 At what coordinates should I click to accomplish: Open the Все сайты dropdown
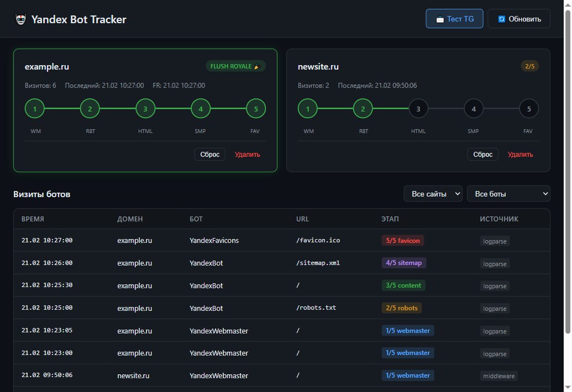433,194
